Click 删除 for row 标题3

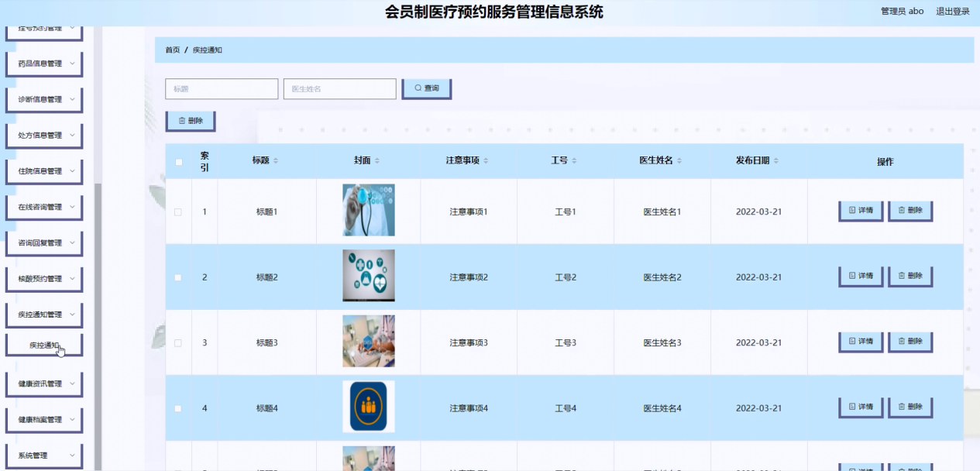tap(910, 342)
